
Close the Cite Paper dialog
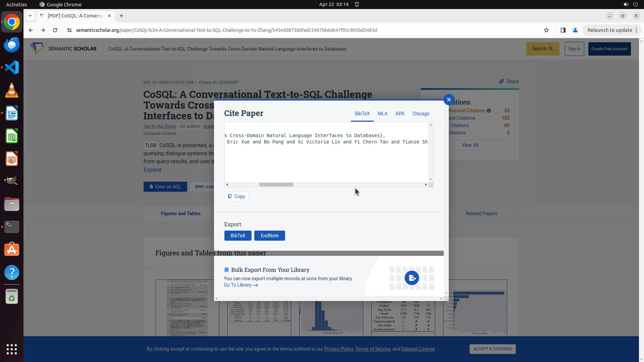449,100
